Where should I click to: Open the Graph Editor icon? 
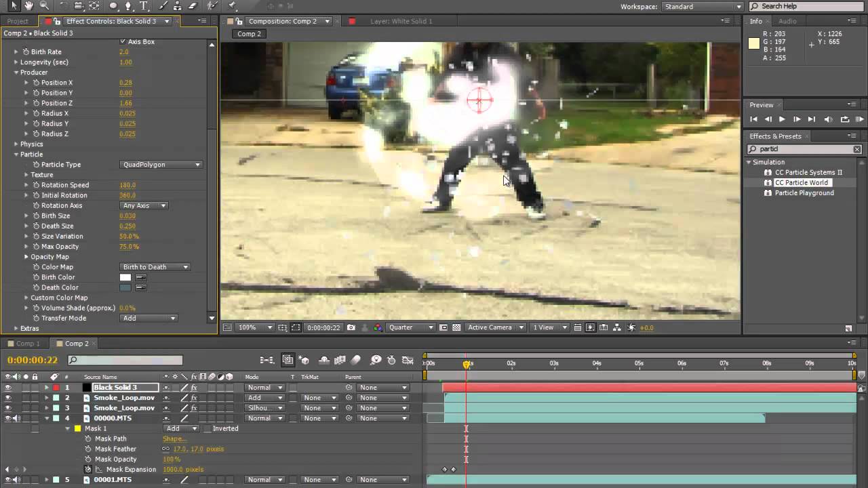pos(408,360)
